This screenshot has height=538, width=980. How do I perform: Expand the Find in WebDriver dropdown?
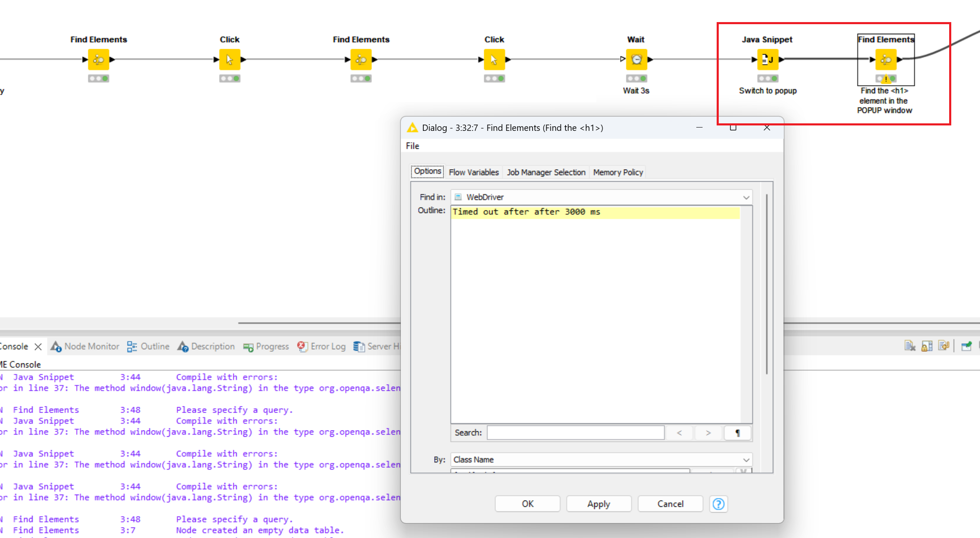(x=746, y=197)
